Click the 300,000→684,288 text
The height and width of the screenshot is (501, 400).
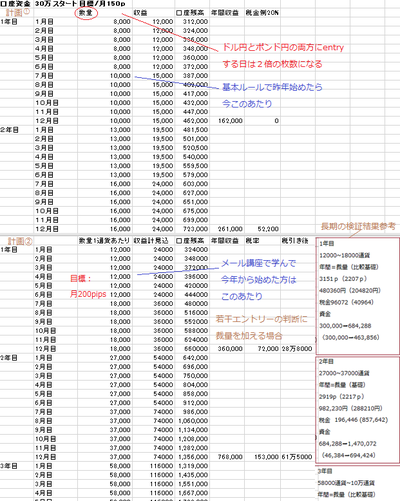coord(345,326)
